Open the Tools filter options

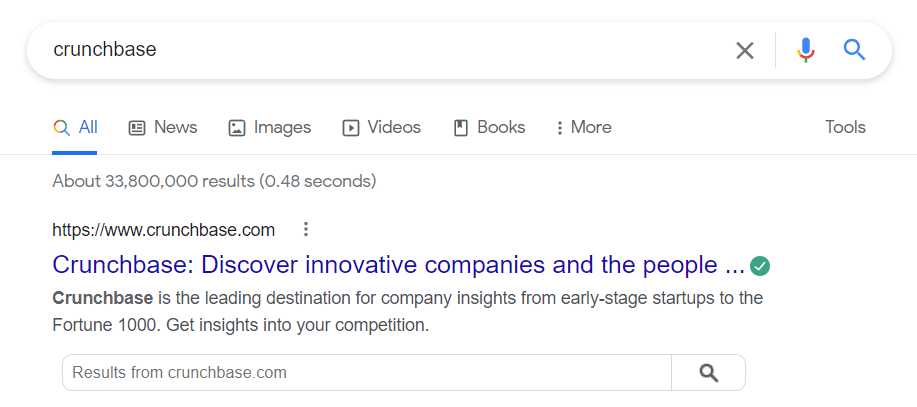click(845, 127)
